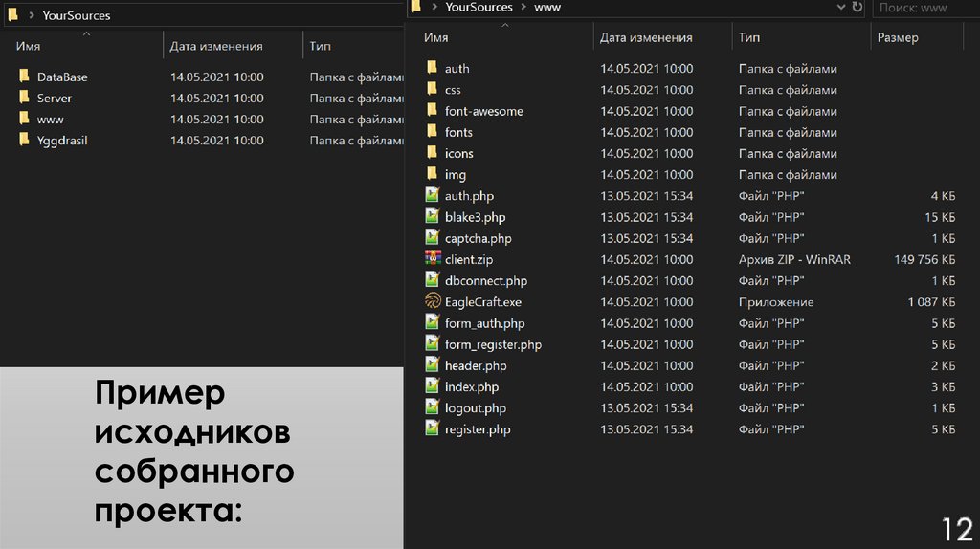This screenshot has width=980, height=549.
Task: Click www breadcrumb in address bar
Action: coord(547,8)
